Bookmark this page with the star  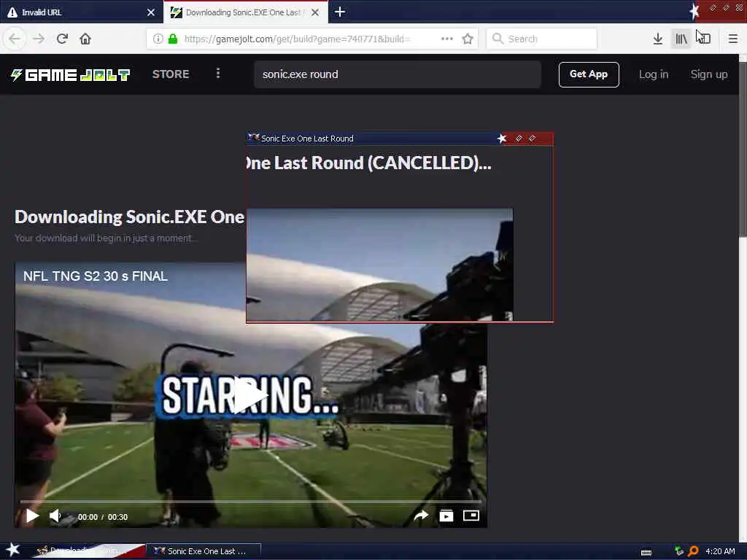coord(468,39)
